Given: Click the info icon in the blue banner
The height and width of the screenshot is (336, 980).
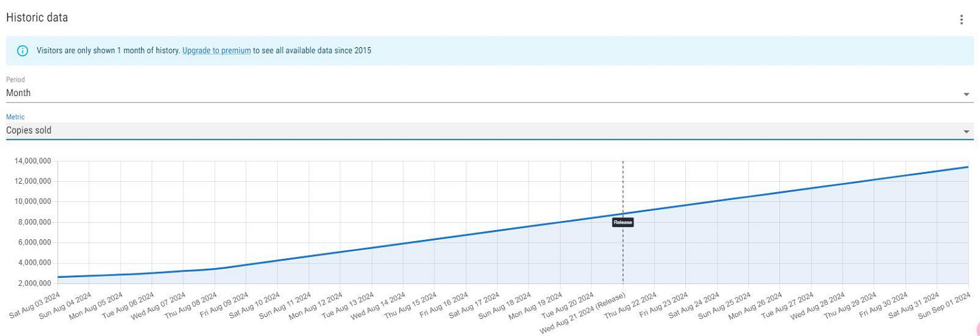Looking at the screenshot, I should click(22, 51).
